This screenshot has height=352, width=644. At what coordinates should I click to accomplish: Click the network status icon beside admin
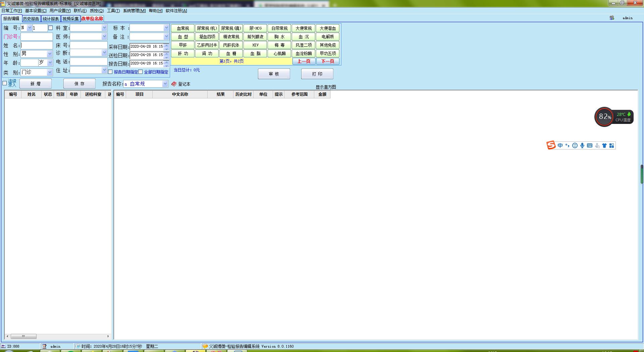(x=612, y=18)
